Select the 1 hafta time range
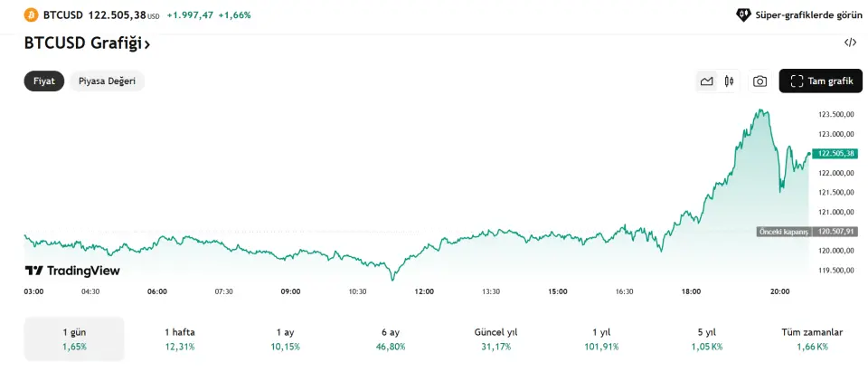 (x=180, y=339)
